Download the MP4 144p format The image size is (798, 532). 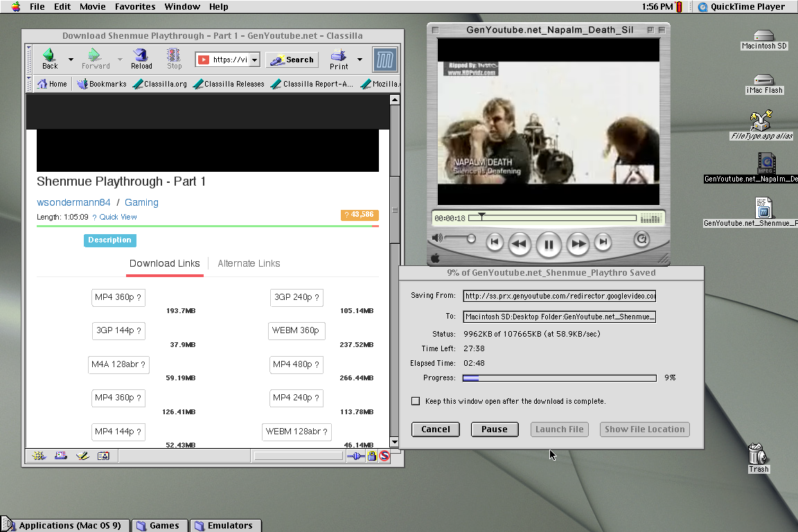118,432
